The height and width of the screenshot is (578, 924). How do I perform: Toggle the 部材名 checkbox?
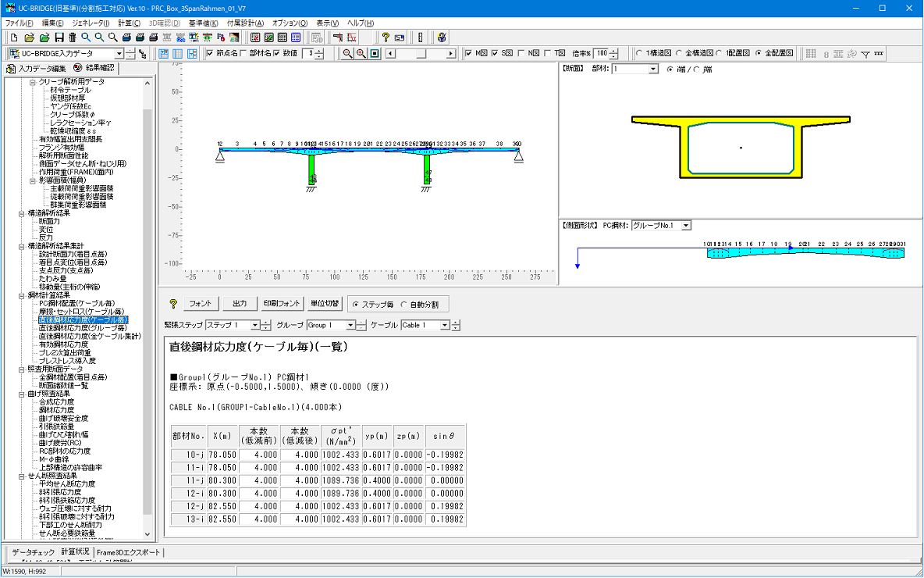(243, 54)
